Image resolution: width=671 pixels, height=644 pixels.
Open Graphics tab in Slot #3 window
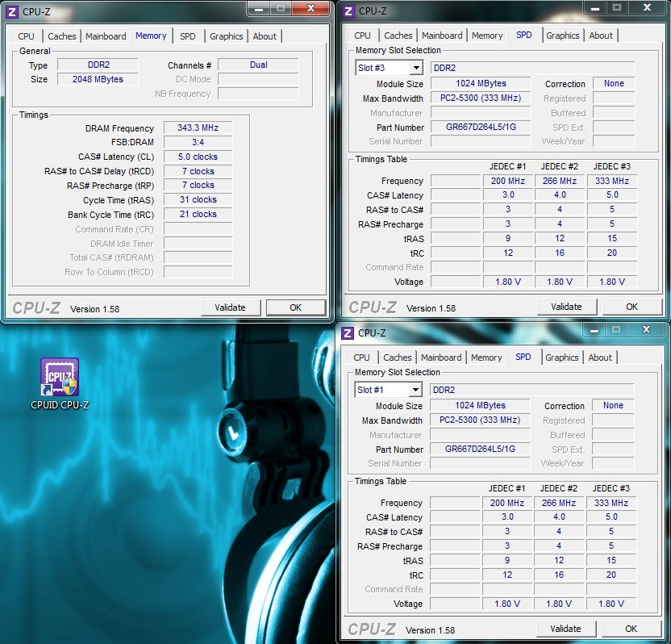[563, 36]
